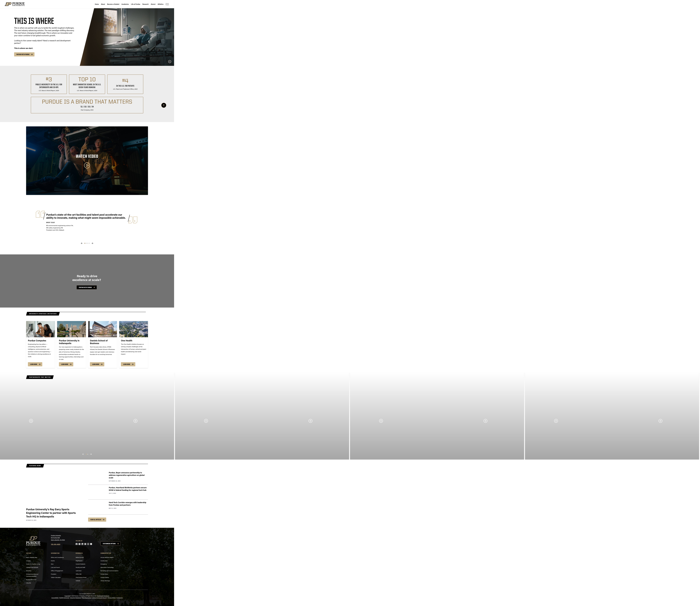Image resolution: width=700 pixels, height=606 pixels.
Task: Open the Alumni menu item
Action: (153, 4)
